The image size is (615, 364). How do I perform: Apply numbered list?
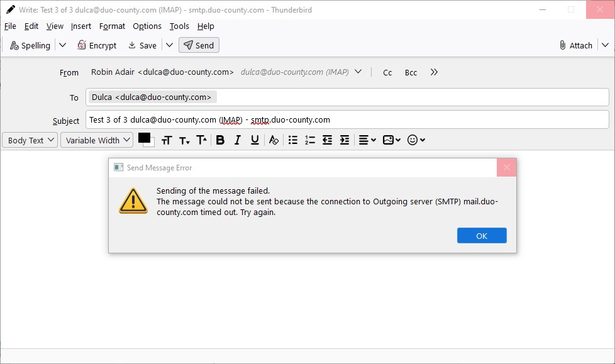[x=310, y=140]
